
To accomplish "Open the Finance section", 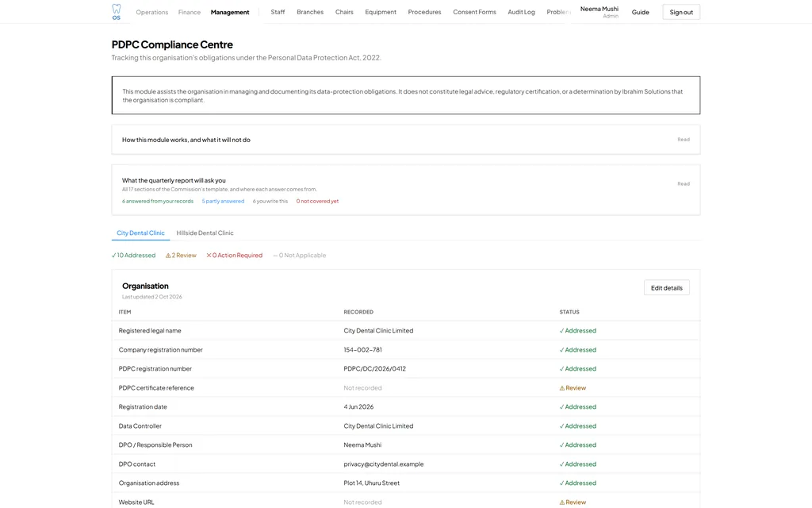I will [189, 13].
